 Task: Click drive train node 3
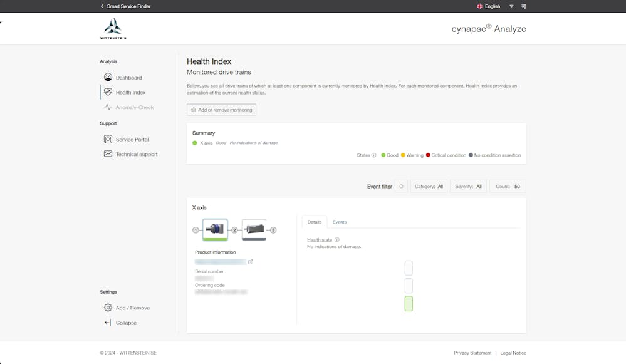[x=273, y=230]
